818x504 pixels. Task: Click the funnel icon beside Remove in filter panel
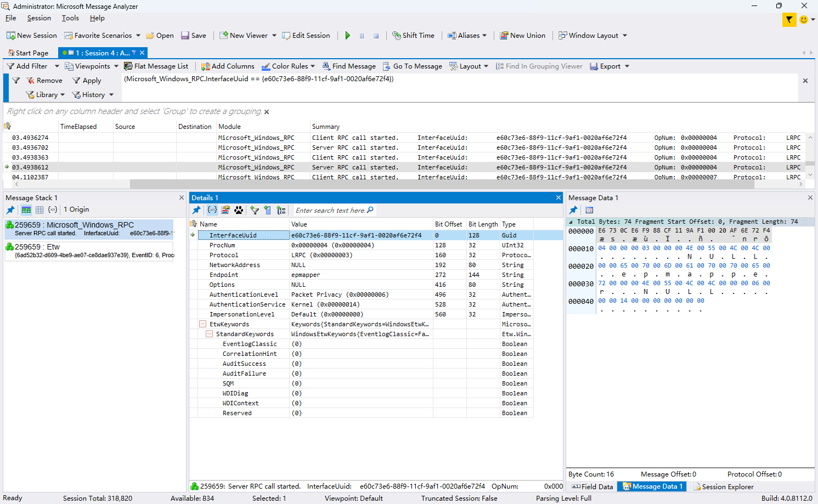(16, 81)
